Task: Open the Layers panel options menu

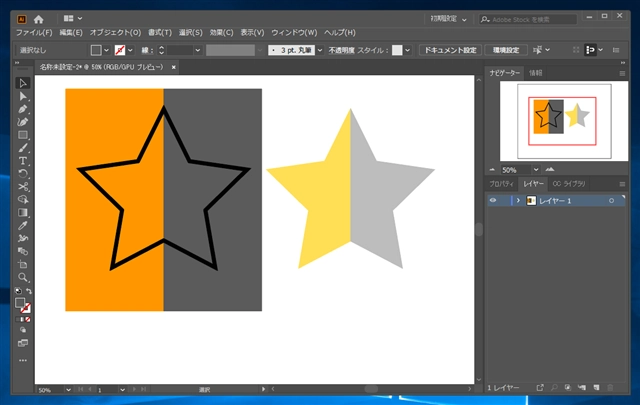Action: pyautogui.click(x=622, y=185)
